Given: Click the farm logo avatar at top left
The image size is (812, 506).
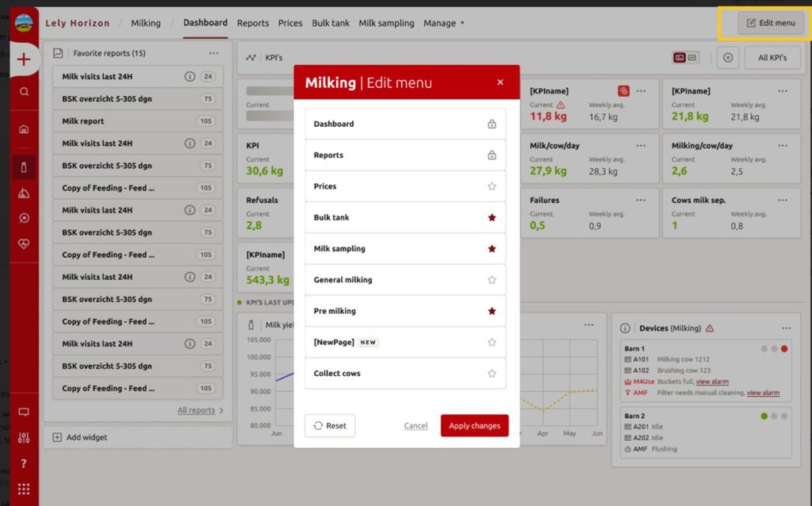Looking at the screenshot, I should (x=24, y=23).
